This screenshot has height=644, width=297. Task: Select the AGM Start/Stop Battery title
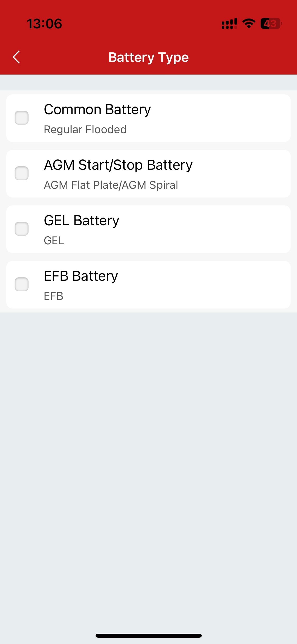click(x=118, y=165)
